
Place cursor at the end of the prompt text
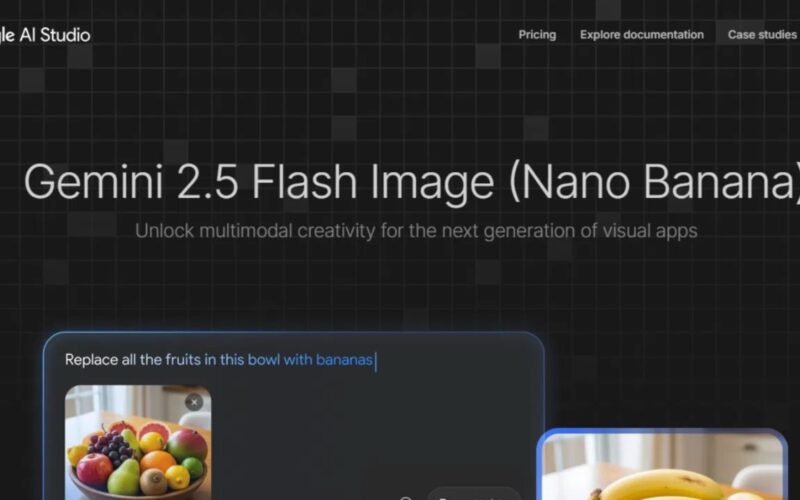375,360
